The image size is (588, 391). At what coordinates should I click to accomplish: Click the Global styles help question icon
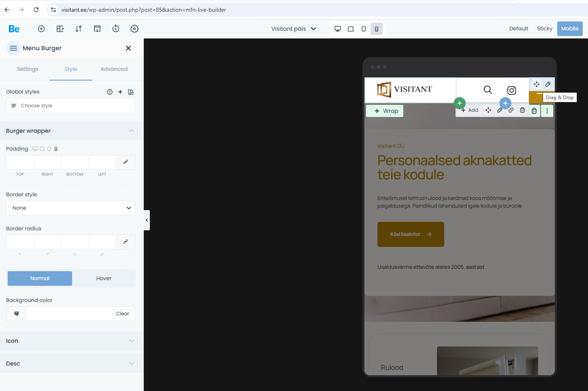(110, 92)
